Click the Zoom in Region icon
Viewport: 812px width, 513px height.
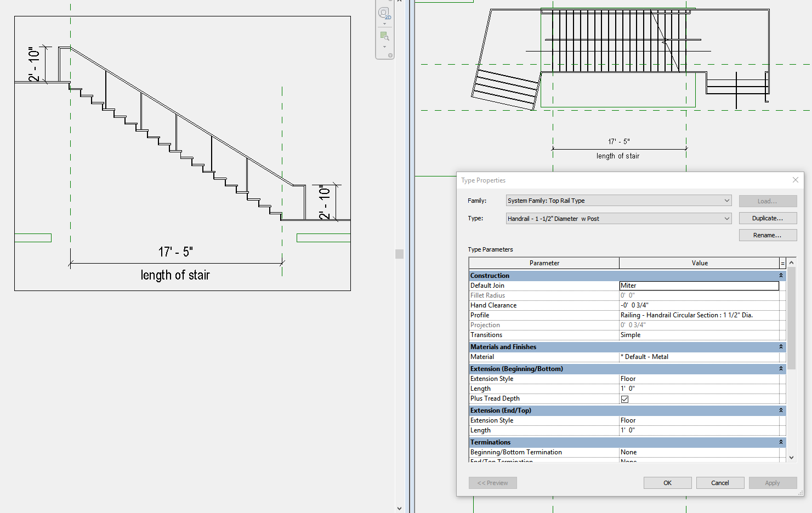[x=384, y=36]
